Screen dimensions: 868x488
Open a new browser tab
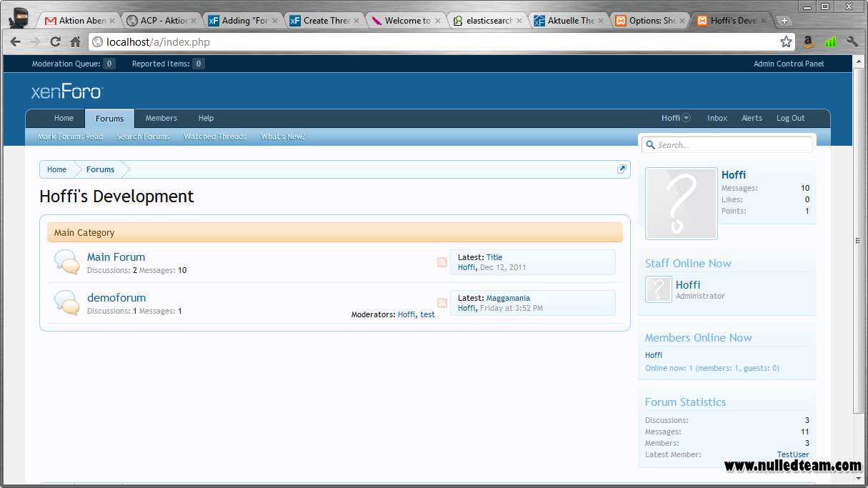click(784, 21)
